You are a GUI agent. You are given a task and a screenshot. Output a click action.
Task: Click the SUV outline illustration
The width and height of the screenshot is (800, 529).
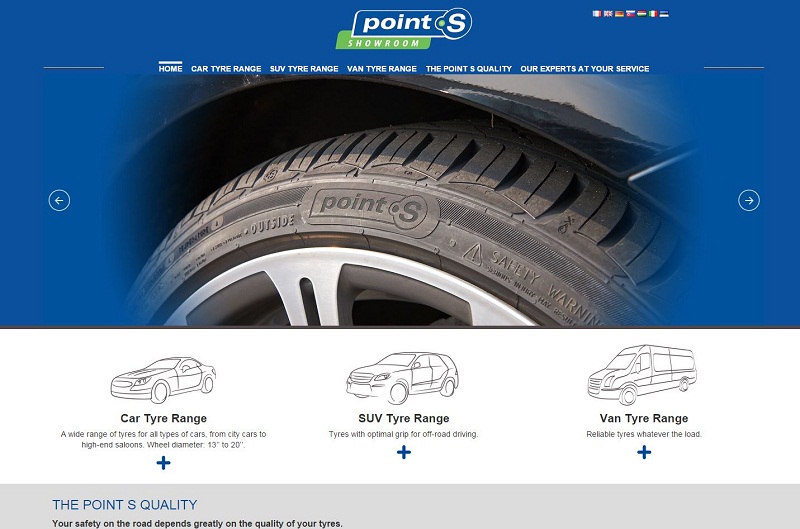[x=403, y=377]
